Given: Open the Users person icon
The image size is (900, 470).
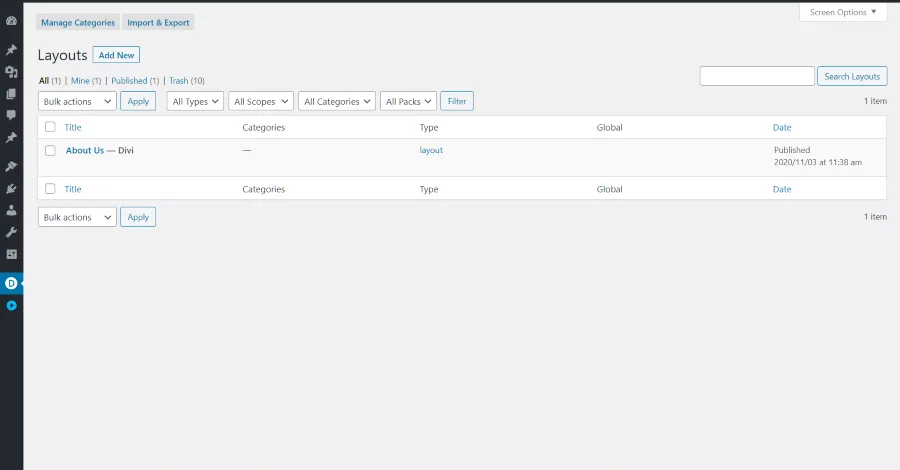Looking at the screenshot, I should 11,210.
